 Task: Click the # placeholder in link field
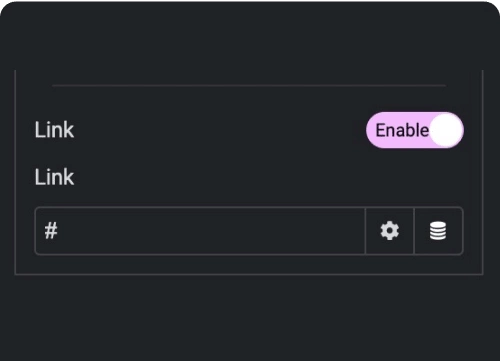(51, 231)
